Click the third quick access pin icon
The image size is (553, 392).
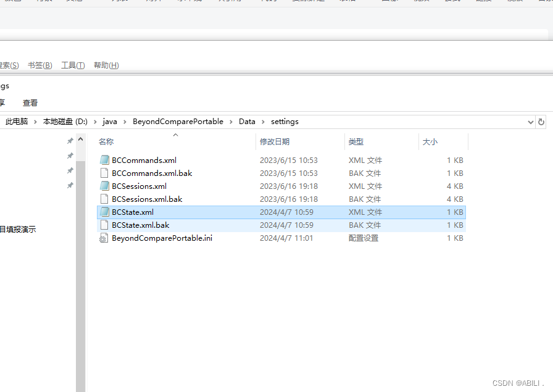coord(70,170)
